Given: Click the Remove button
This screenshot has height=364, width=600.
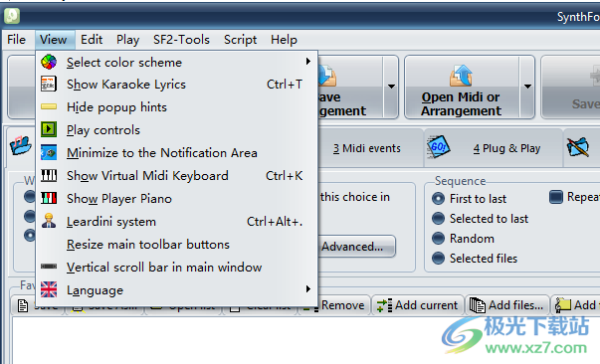Looking at the screenshot, I should [343, 305].
